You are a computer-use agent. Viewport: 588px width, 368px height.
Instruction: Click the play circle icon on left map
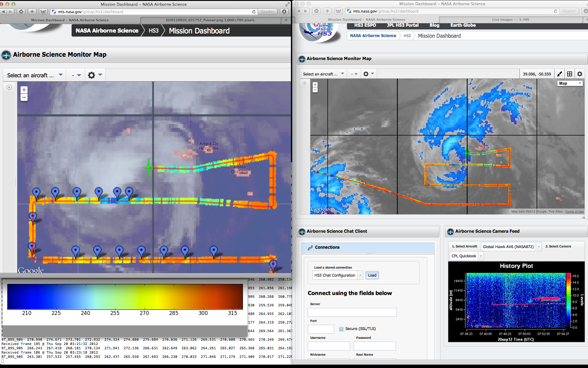click(9, 87)
